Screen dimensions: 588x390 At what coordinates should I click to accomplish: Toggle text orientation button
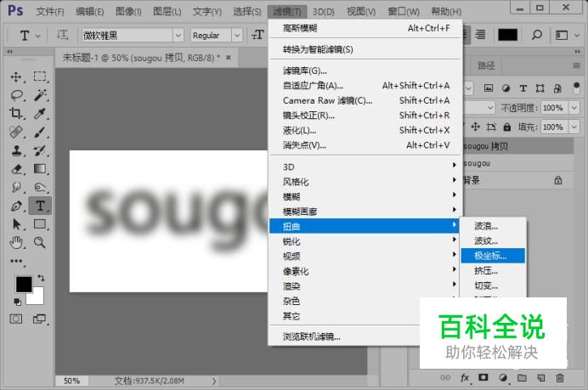[x=62, y=35]
